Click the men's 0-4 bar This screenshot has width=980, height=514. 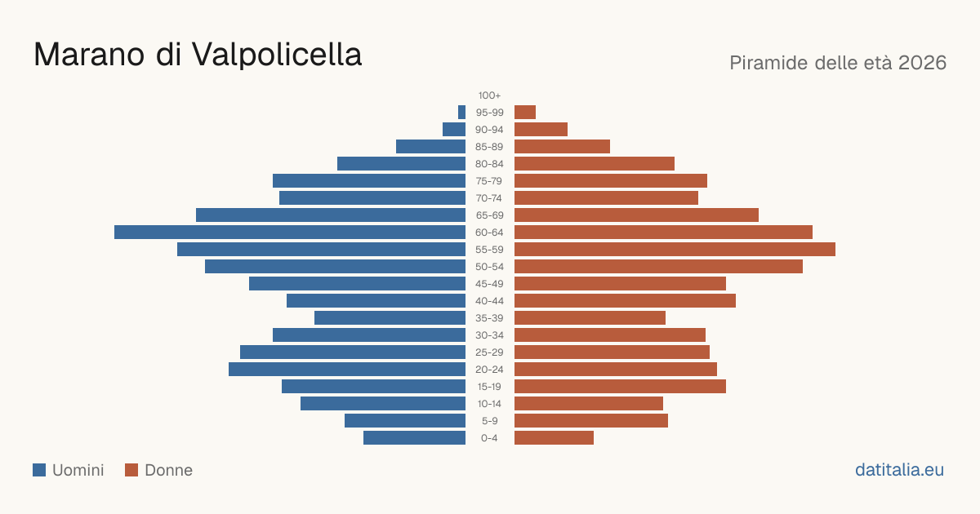(x=414, y=438)
